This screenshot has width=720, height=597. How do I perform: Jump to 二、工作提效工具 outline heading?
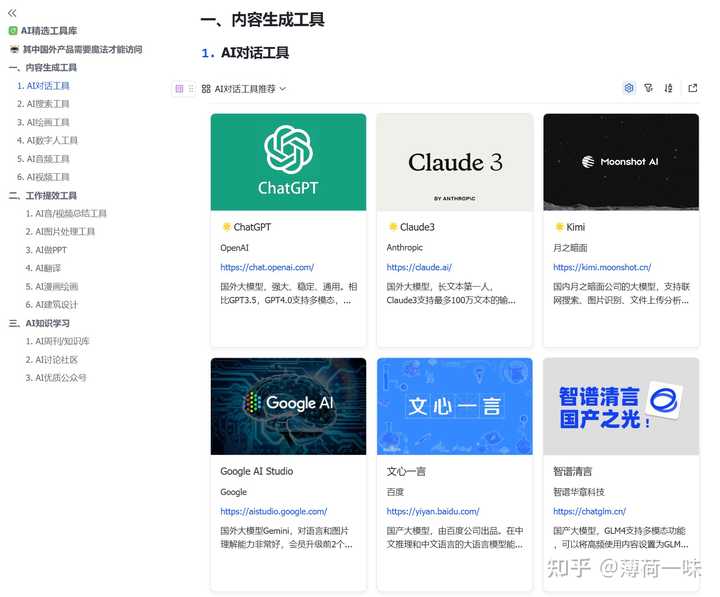point(43,196)
